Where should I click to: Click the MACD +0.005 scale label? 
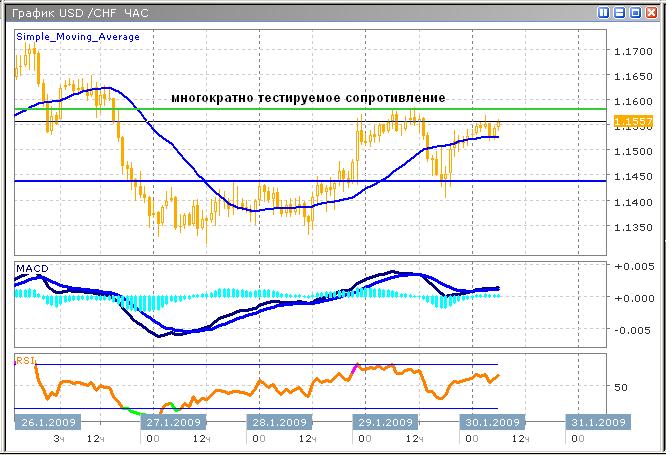click(x=635, y=268)
